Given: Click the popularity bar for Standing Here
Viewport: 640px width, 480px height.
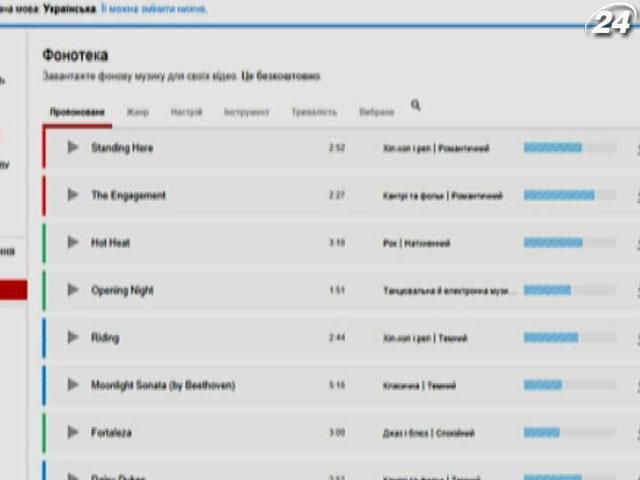Looking at the screenshot, I should [570, 148].
